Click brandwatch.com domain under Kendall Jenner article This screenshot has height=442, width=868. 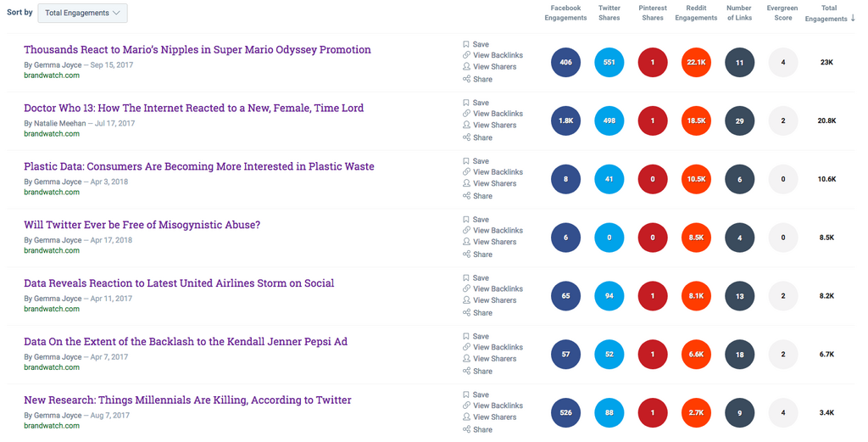point(52,368)
